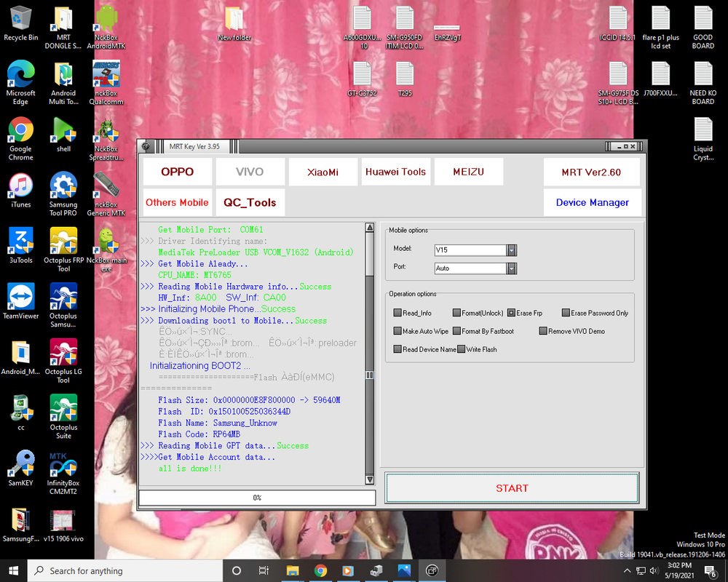Open the New folder on desktop

234,23
